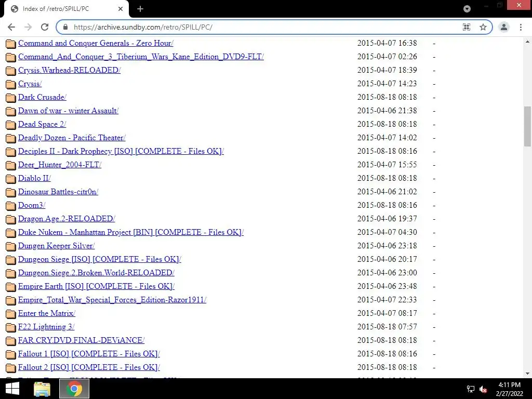Click the scrollbar down arrow
The width and height of the screenshot is (532, 399).
point(527,374)
